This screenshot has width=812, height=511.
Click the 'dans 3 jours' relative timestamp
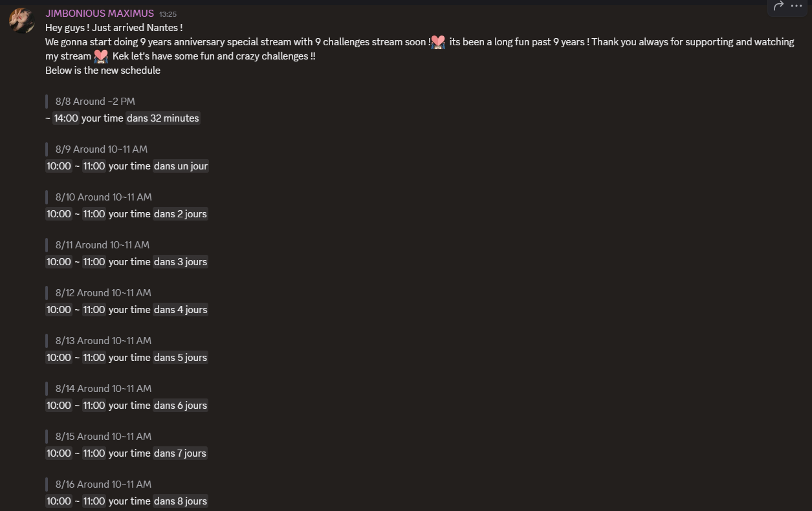coord(181,262)
